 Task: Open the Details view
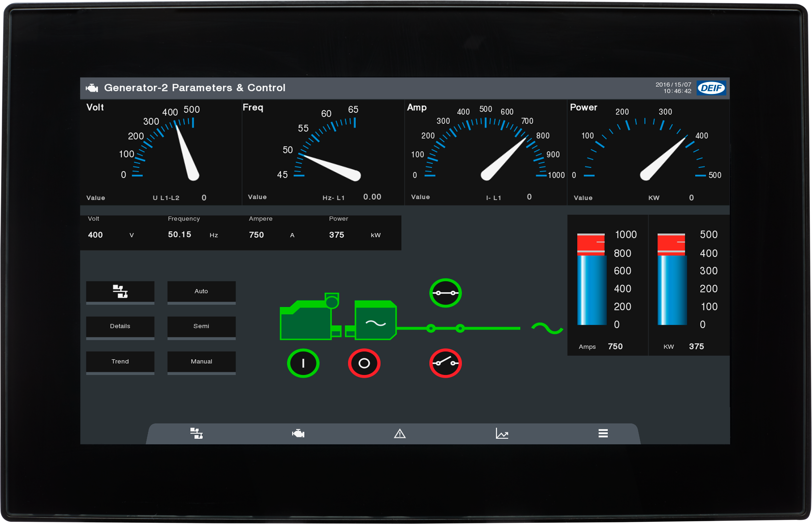120,326
